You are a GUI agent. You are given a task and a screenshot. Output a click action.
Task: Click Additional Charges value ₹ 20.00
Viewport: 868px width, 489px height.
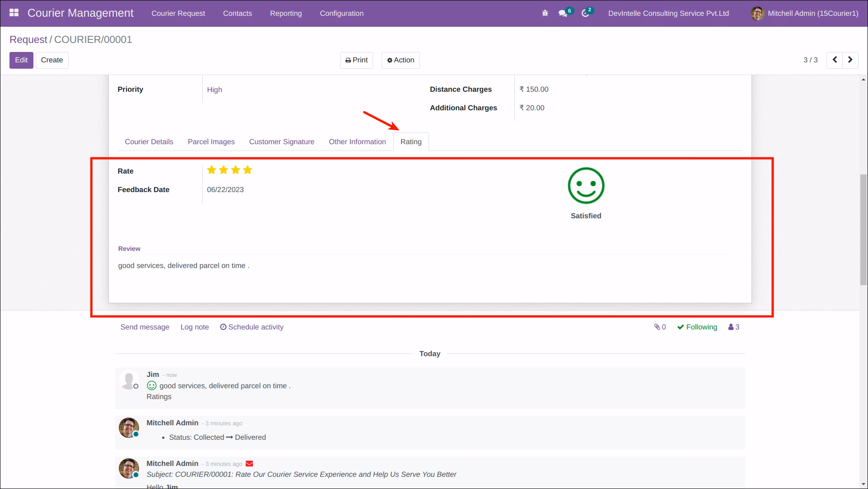532,108
